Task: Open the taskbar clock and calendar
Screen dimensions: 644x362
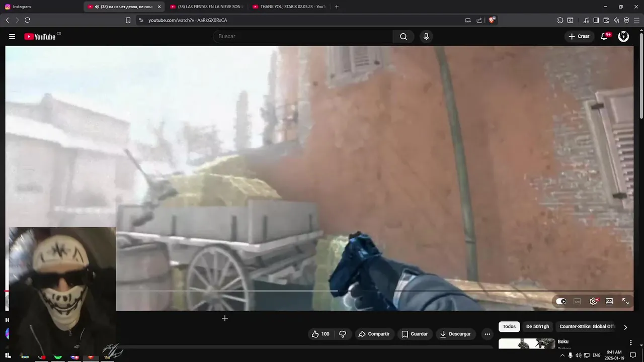Action: [614, 355]
